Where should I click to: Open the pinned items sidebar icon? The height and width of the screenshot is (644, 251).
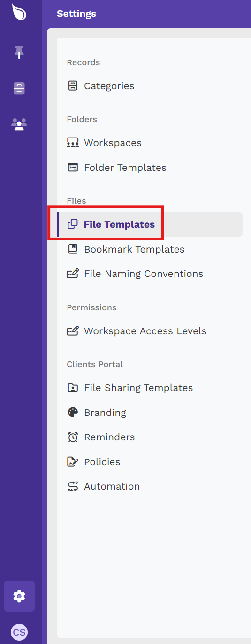[19, 53]
